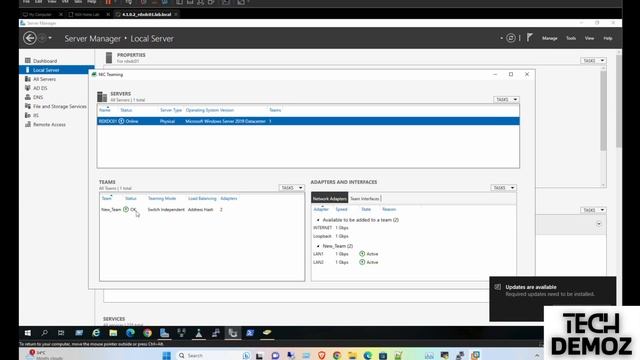This screenshot has height=360, width=640.
Task: Select the New_Team row in Teams list
Action: (x=202, y=209)
